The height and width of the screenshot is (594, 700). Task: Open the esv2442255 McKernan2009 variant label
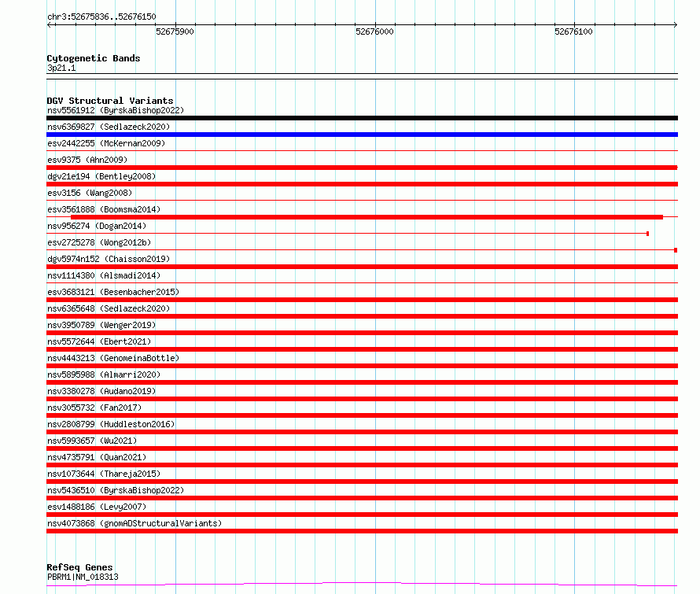pyautogui.click(x=106, y=143)
